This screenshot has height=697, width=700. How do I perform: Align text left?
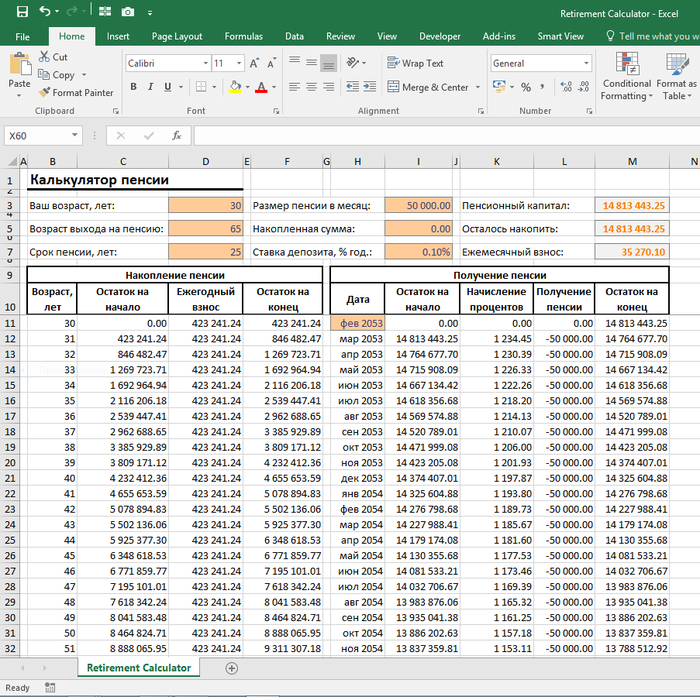[x=294, y=87]
